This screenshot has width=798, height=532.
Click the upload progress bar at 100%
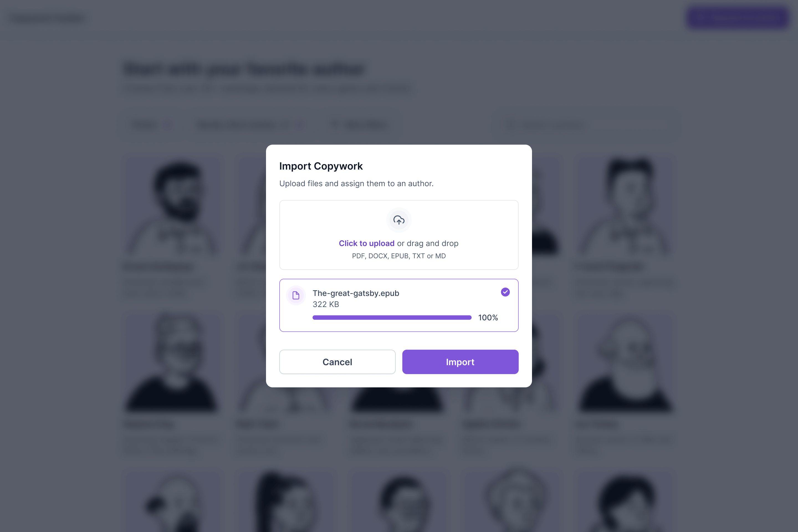click(x=392, y=318)
